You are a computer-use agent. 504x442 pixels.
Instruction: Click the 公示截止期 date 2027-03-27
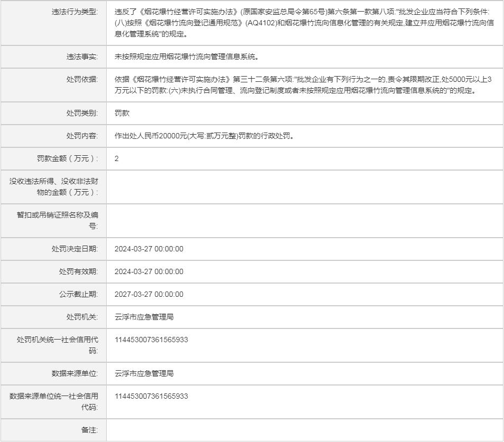pyautogui.click(x=149, y=294)
